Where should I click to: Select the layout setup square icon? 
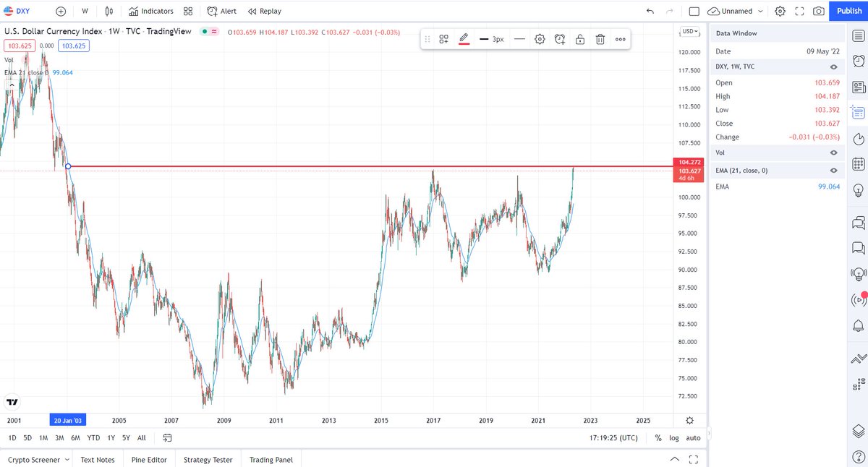pos(694,11)
